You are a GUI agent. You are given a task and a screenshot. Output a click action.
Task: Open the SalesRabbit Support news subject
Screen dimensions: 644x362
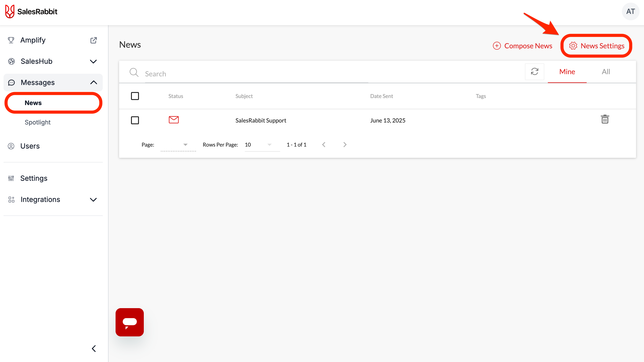pos(261,120)
